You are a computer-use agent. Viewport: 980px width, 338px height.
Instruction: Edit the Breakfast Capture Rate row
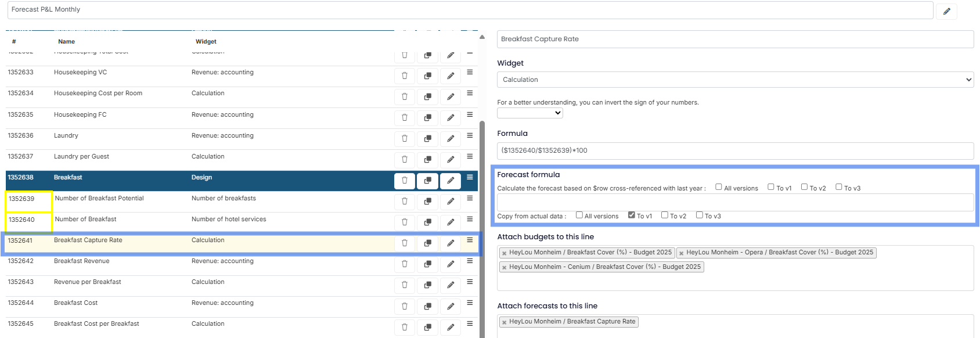tap(450, 243)
